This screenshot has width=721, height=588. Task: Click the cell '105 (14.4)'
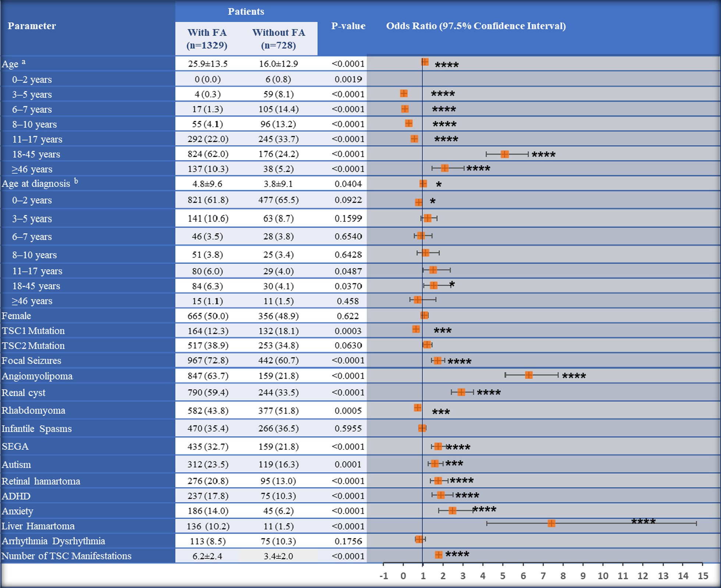click(x=278, y=109)
